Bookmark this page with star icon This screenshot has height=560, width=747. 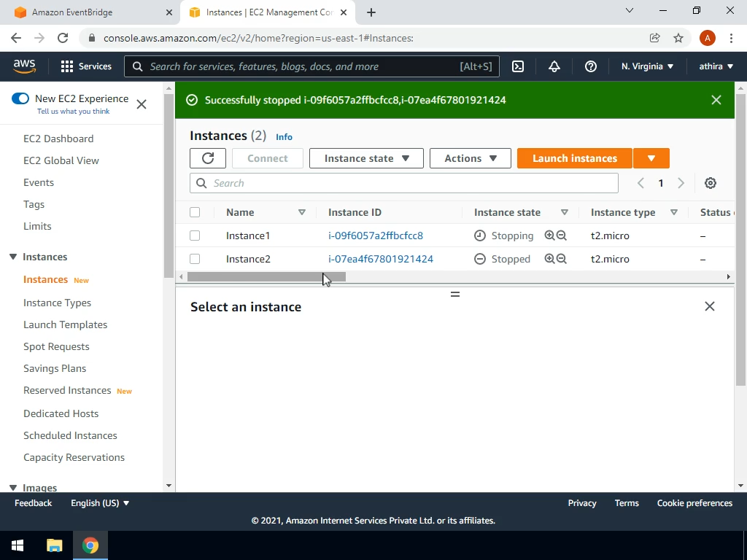tap(678, 38)
